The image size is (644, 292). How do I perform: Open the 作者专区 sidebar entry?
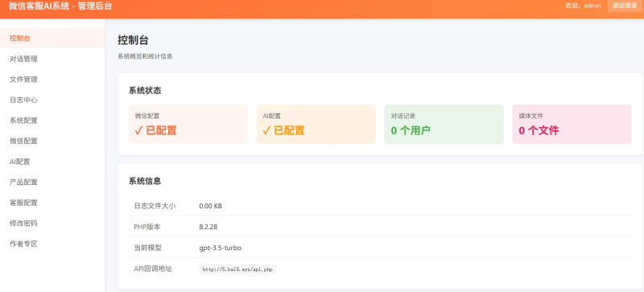tap(52, 244)
